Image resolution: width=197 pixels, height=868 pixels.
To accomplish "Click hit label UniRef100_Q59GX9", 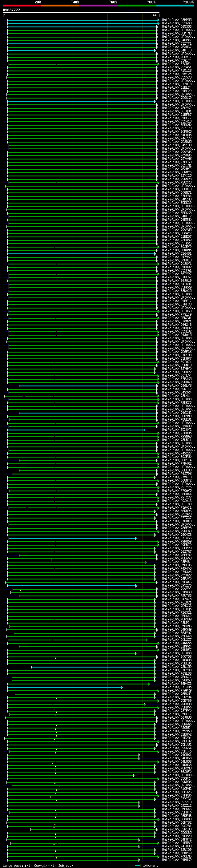I will point(177,98).
